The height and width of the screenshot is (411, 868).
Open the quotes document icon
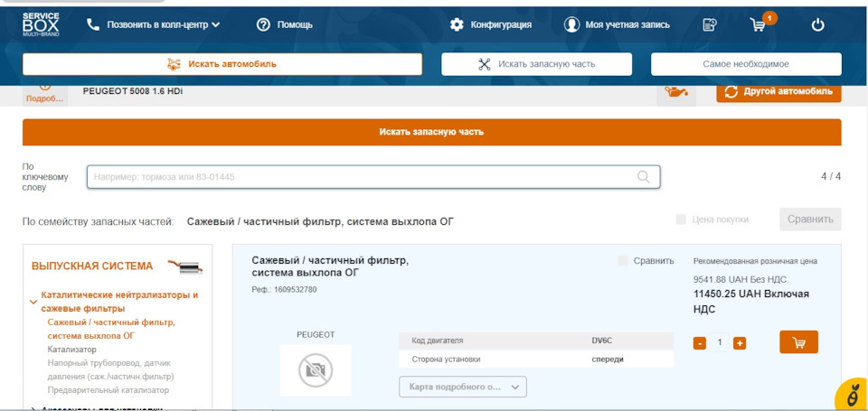point(710,25)
